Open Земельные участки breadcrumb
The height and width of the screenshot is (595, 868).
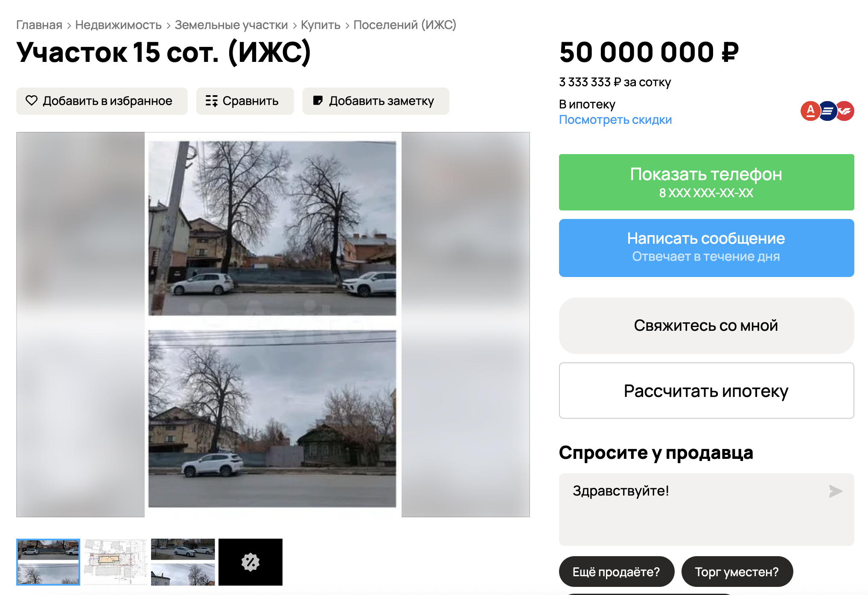(x=231, y=25)
